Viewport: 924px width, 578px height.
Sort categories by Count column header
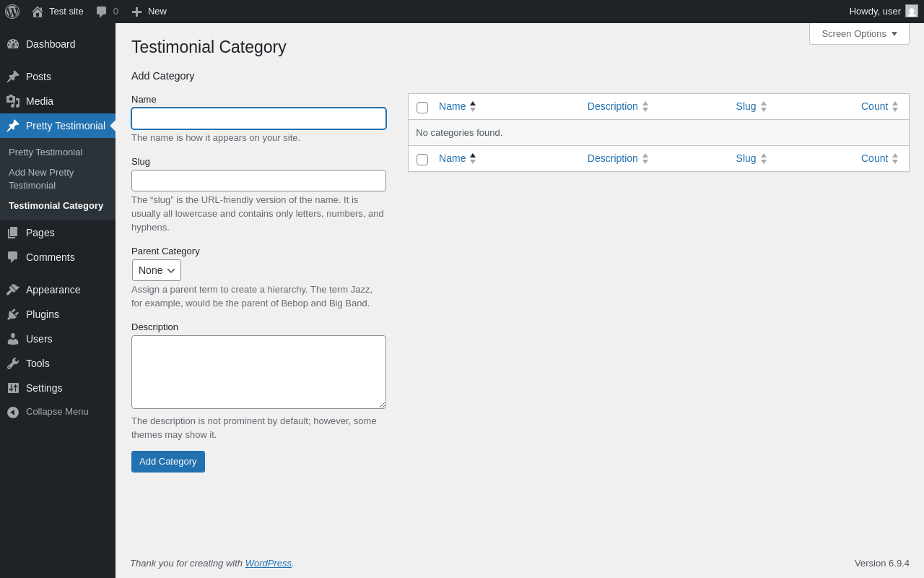[874, 106]
